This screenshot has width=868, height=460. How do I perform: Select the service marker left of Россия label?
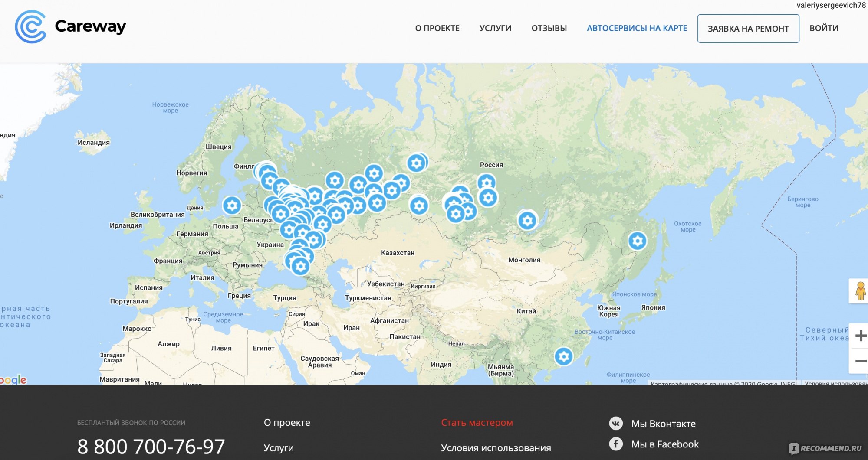pyautogui.click(x=416, y=163)
